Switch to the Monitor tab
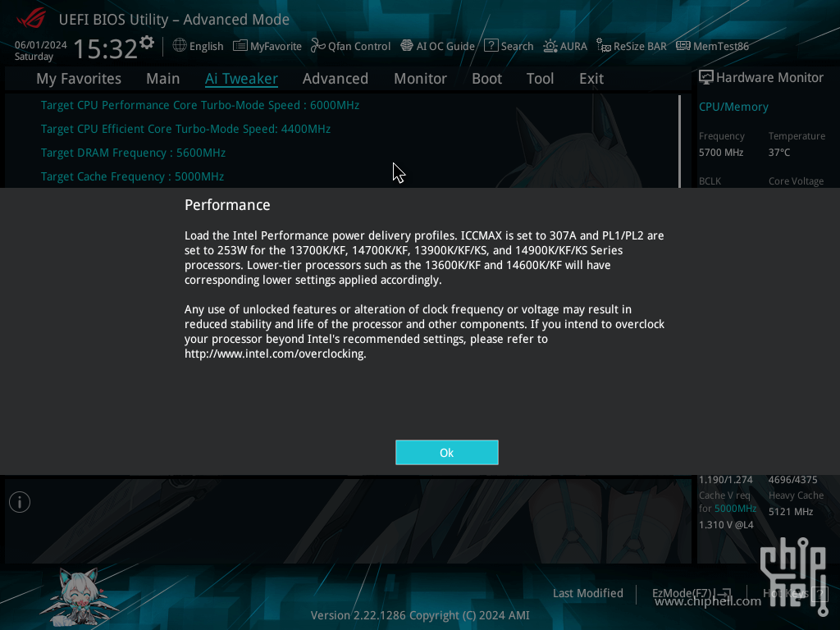This screenshot has width=840, height=630. click(x=420, y=79)
